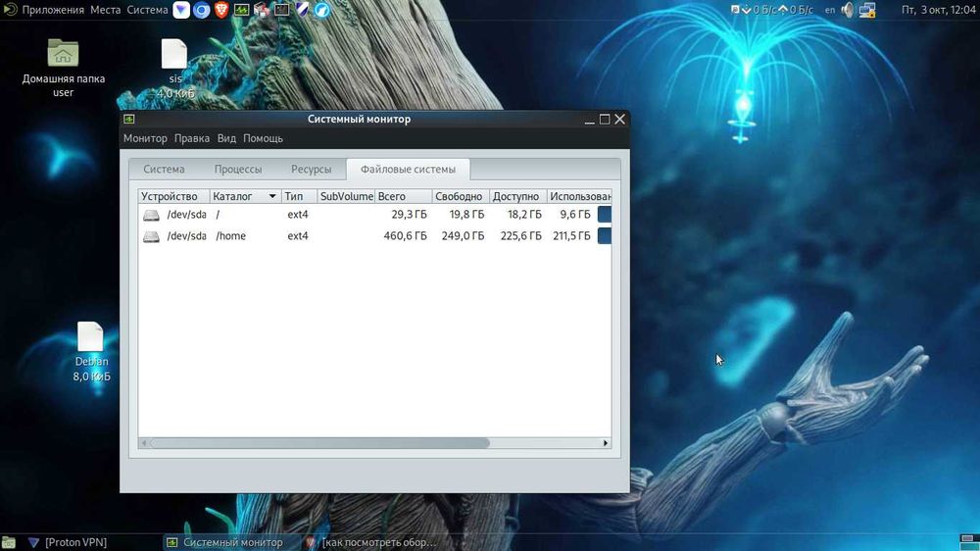Click the workspace switcher at bottom right
This screenshot has height=551, width=980.
pos(969,542)
